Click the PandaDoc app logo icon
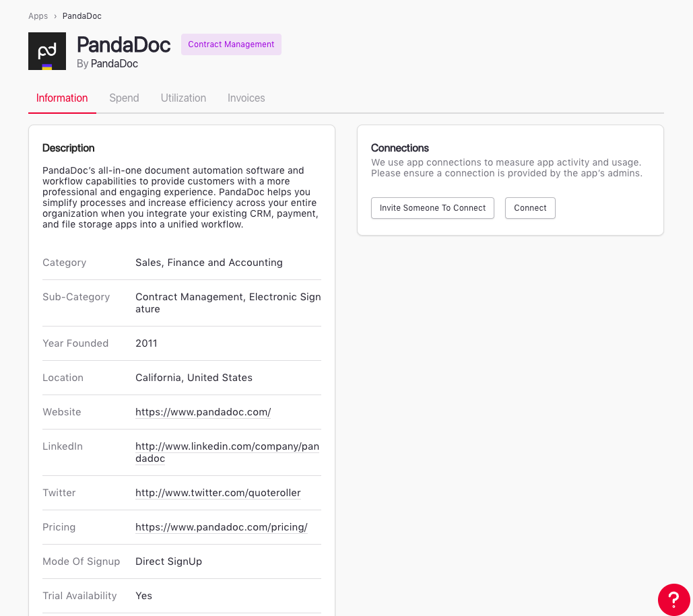 coord(47,50)
